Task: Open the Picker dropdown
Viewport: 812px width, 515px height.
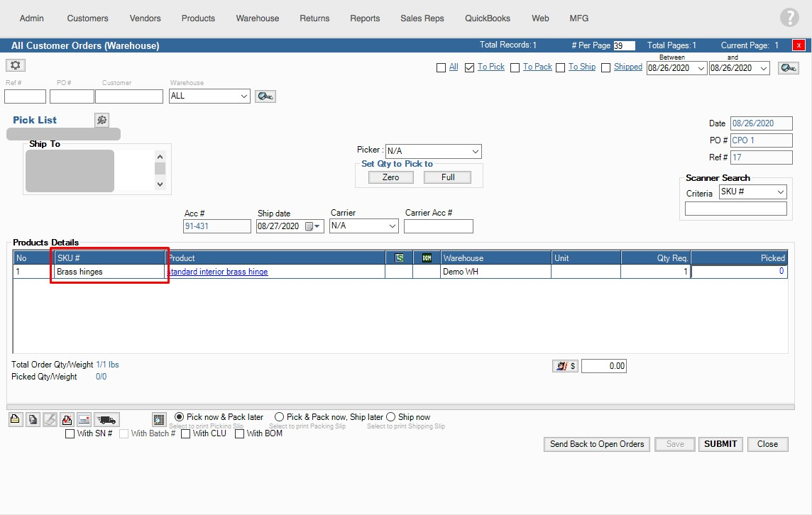Action: (x=433, y=151)
